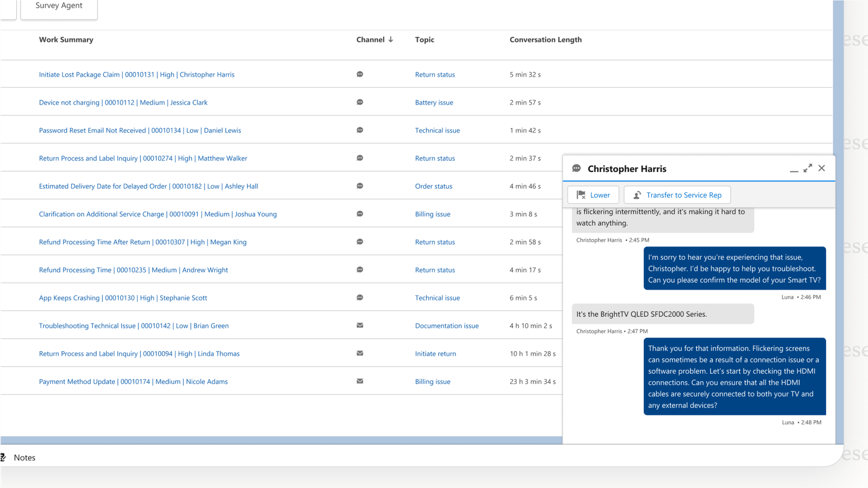Click the Work Summary column header
This screenshot has width=868, height=488.
(x=66, y=39)
